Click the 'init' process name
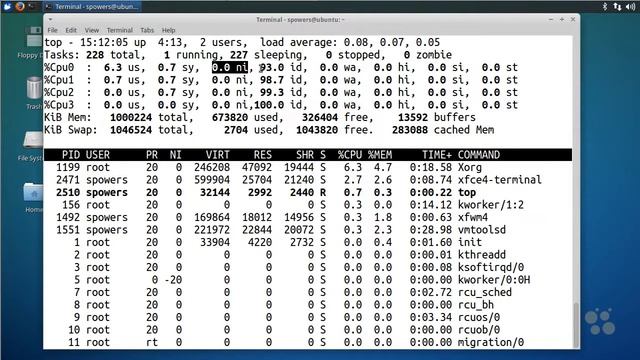 pyautogui.click(x=470, y=242)
